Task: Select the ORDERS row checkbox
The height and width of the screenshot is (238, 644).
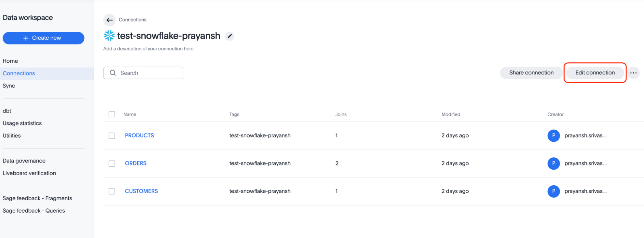Action: click(x=112, y=163)
